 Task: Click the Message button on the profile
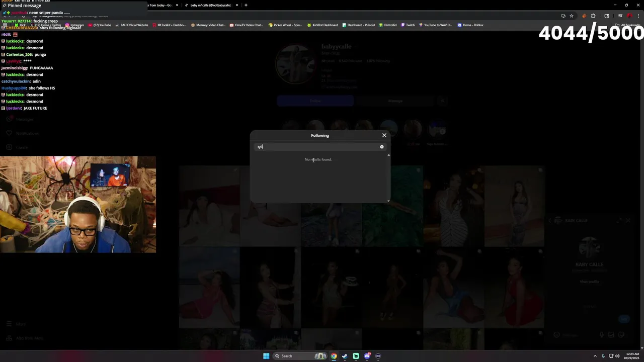395,101
